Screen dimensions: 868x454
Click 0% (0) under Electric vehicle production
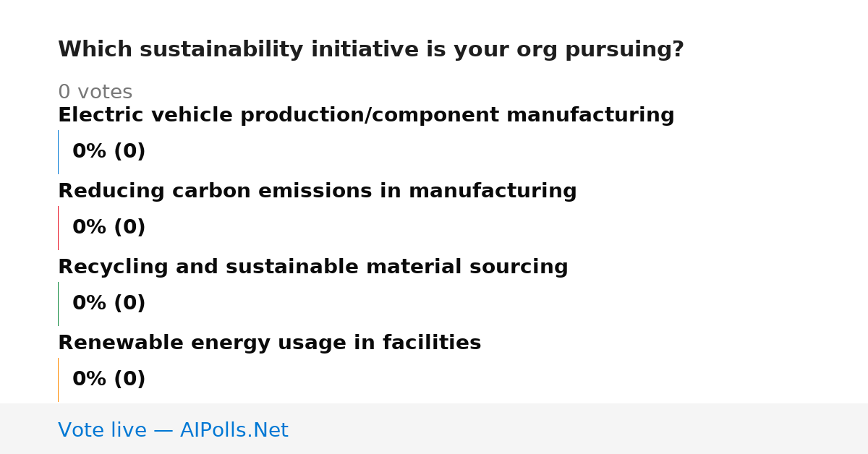(x=109, y=152)
